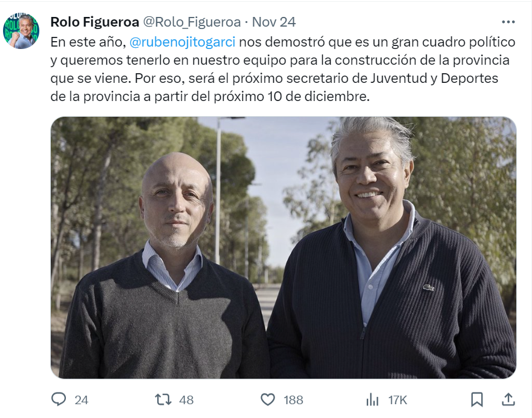Screen dimensions: 532x418
Task: Open the @Rolo_Figueroa handle link
Action: click(192, 22)
